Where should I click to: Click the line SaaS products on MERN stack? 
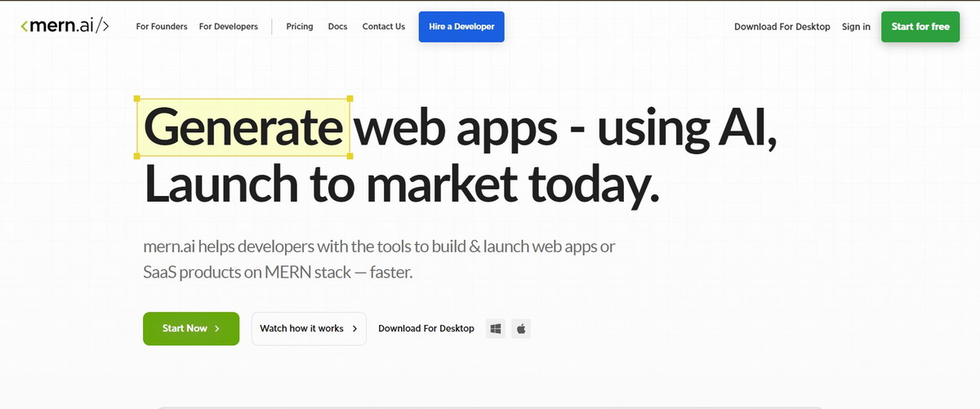(x=278, y=272)
